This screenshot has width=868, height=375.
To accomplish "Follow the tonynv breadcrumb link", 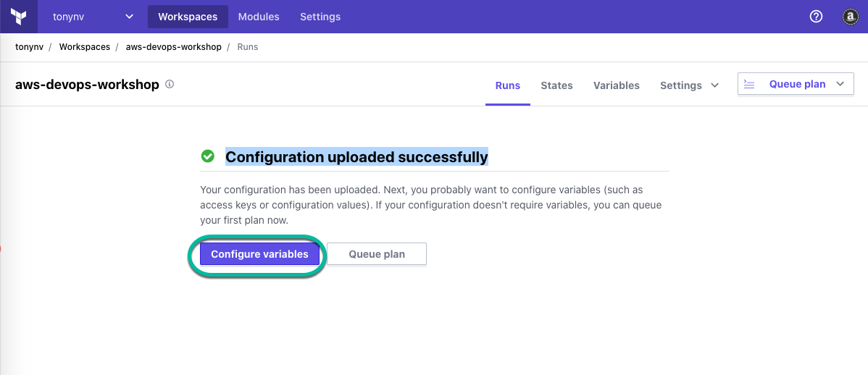I will 29,47.
